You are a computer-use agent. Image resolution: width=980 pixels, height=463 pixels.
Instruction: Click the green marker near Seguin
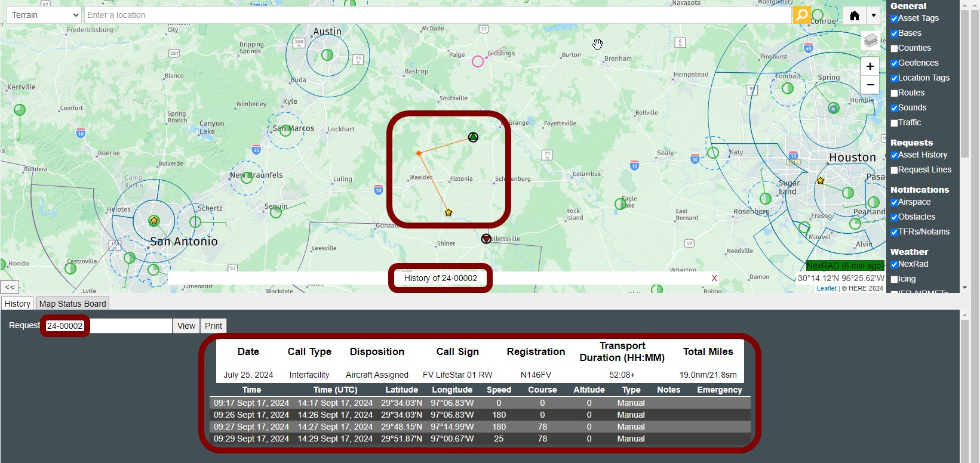coord(276,212)
